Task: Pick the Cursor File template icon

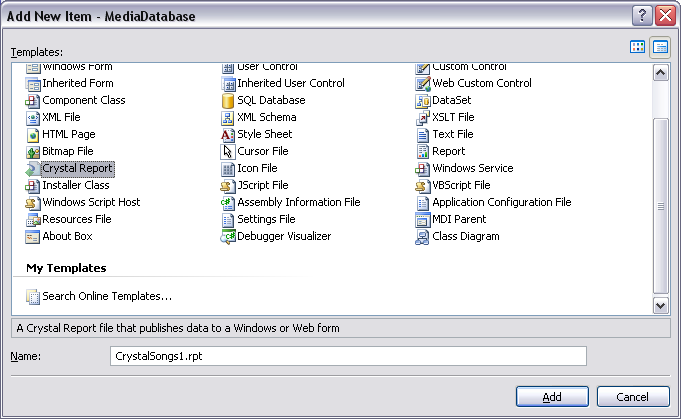Action: 228,152
